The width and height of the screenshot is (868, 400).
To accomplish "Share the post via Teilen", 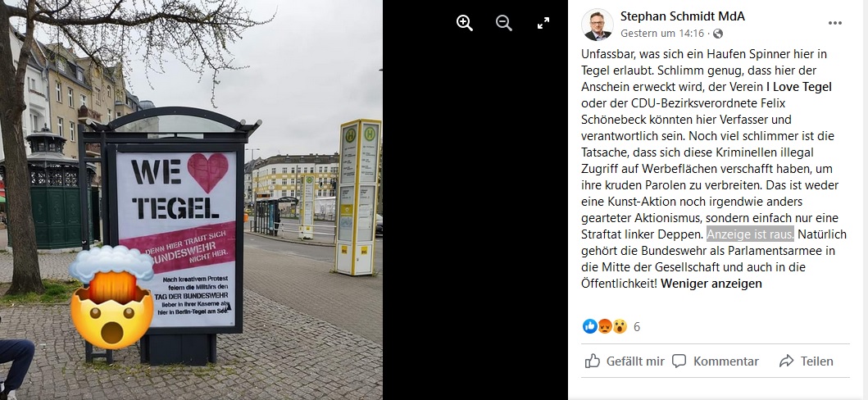I will pos(806,361).
